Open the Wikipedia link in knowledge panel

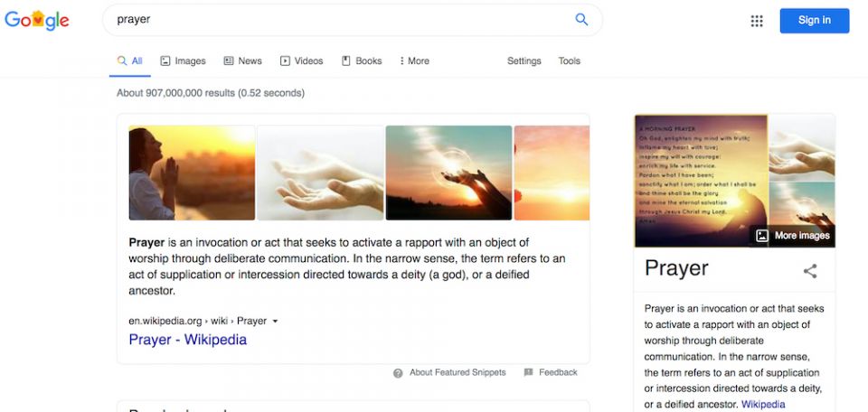(763, 404)
